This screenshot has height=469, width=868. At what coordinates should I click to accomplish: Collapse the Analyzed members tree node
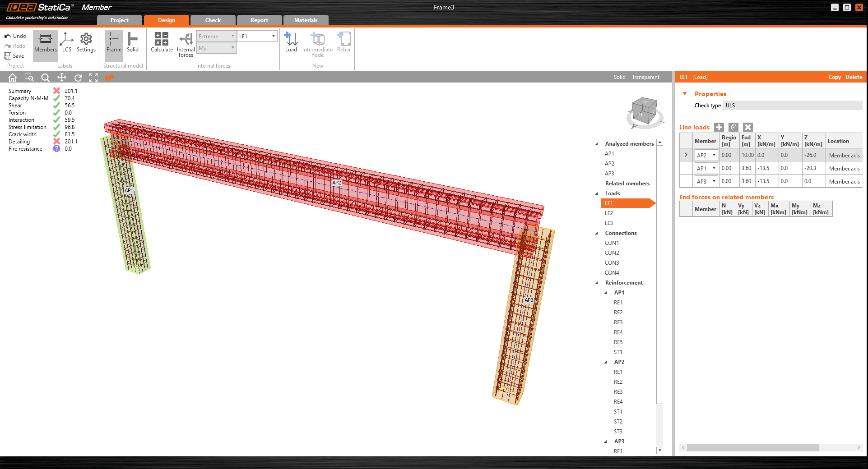[x=596, y=144]
